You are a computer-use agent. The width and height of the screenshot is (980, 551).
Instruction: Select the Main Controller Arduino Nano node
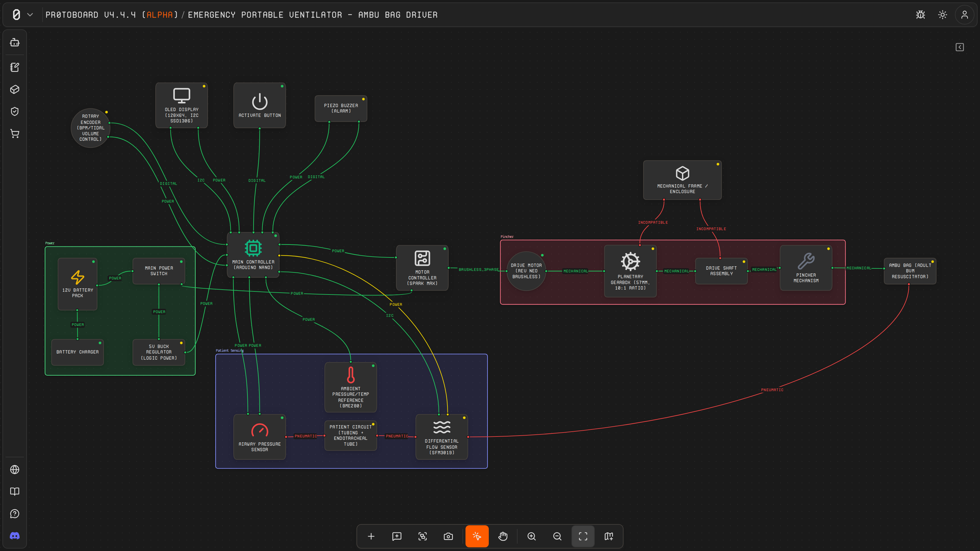[253, 255]
